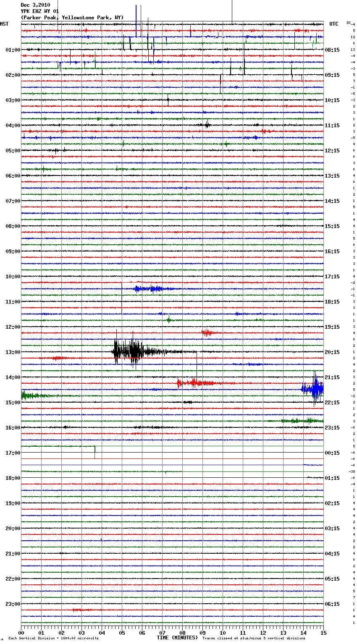Click the 03:15 UTC row label
The image size is (357, 644).
pyautogui.click(x=332, y=529)
